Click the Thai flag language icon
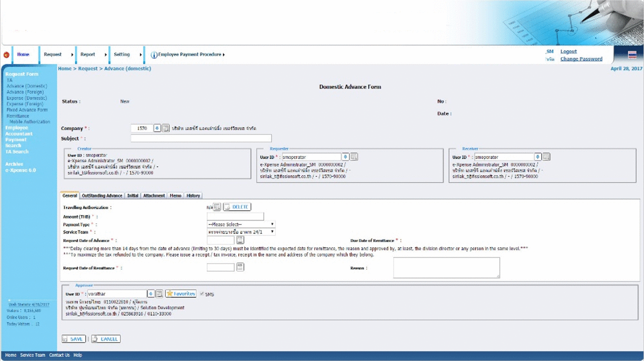The width and height of the screenshot is (644, 361). [632, 55]
